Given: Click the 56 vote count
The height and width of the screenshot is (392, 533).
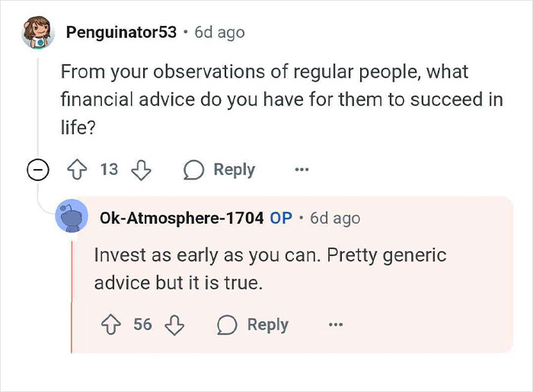Looking at the screenshot, I should (x=142, y=324).
